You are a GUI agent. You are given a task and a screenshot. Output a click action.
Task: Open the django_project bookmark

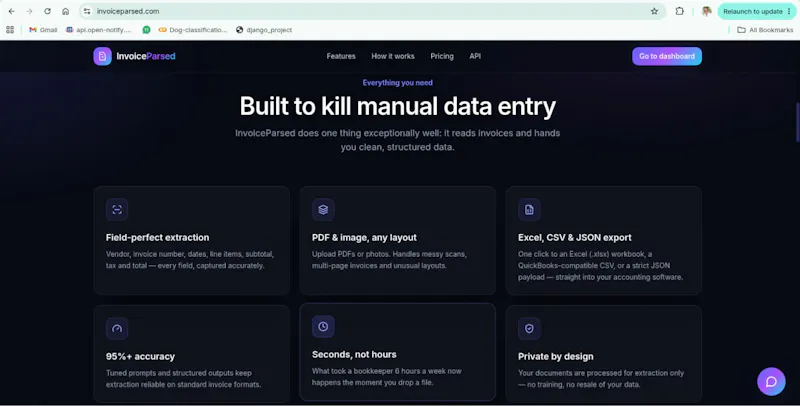(264, 30)
